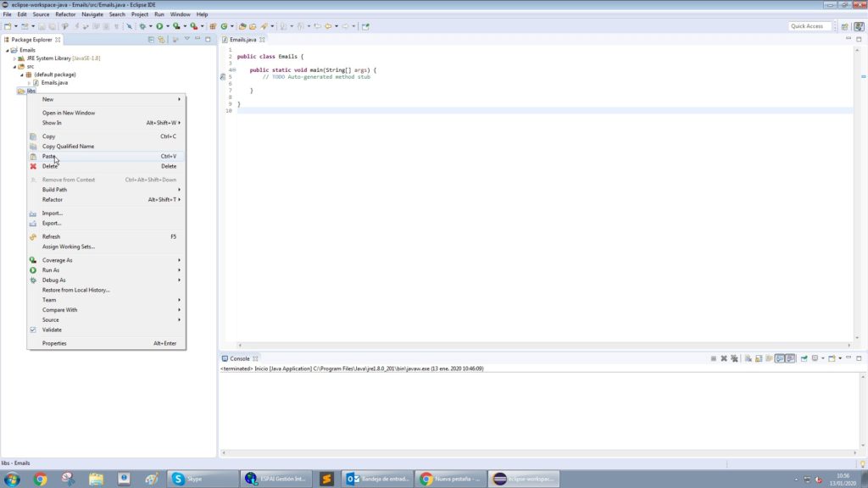Remove all terminated launches in the Console toolbar

click(x=733, y=358)
